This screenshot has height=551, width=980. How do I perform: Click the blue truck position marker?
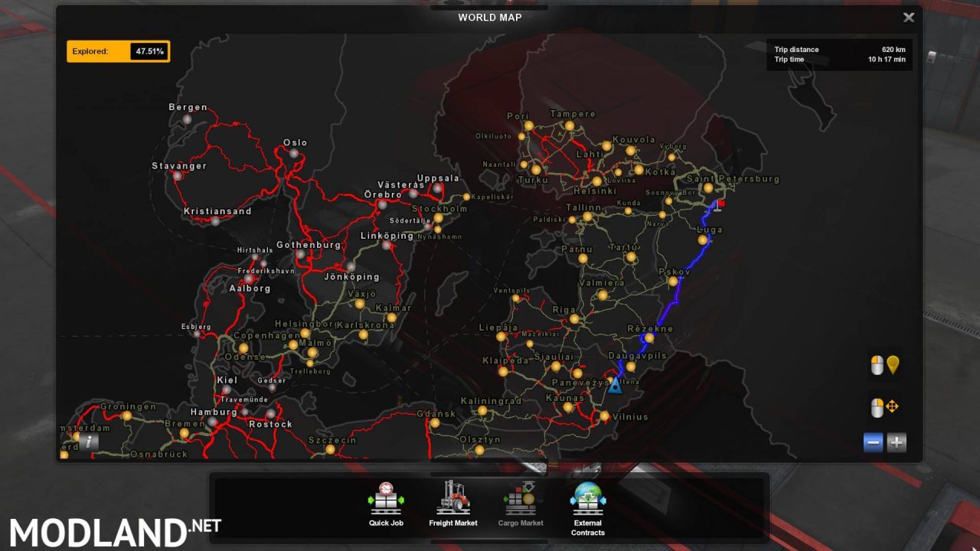tap(615, 384)
